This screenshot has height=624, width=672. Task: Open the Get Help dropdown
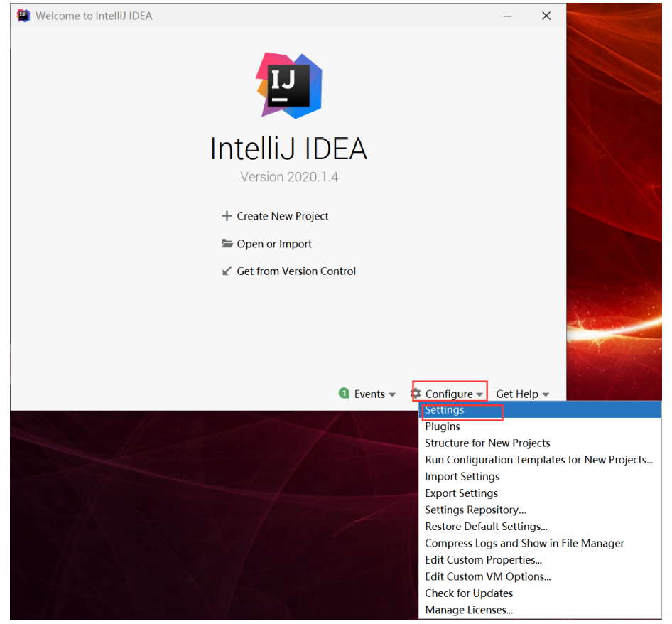coord(522,394)
